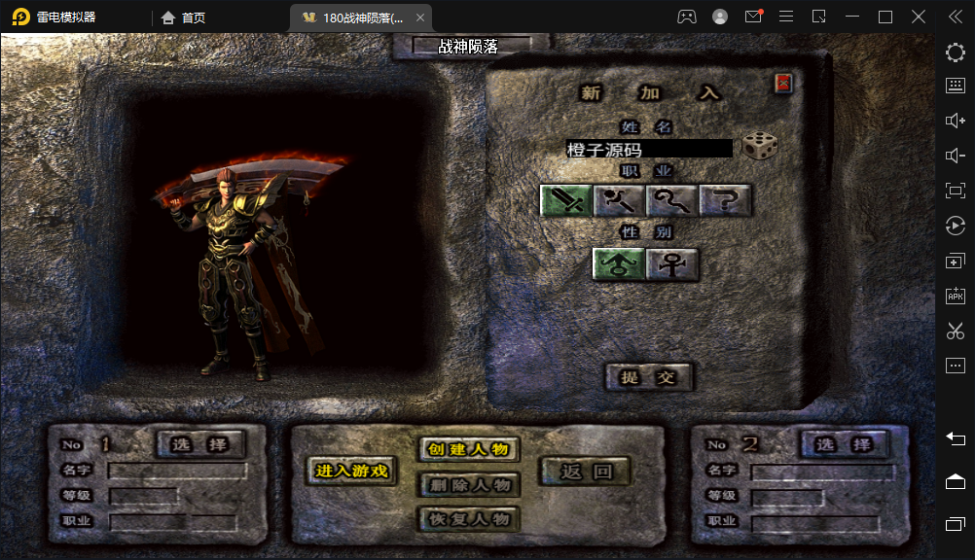Toggle fullscreen mode in sidebar
Screen dimensions: 975x560
956,191
